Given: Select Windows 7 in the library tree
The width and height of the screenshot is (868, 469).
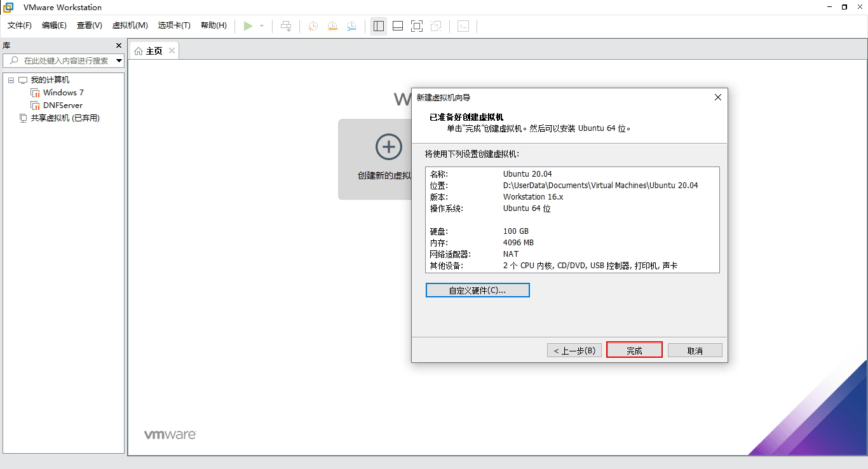Looking at the screenshot, I should tap(64, 93).
